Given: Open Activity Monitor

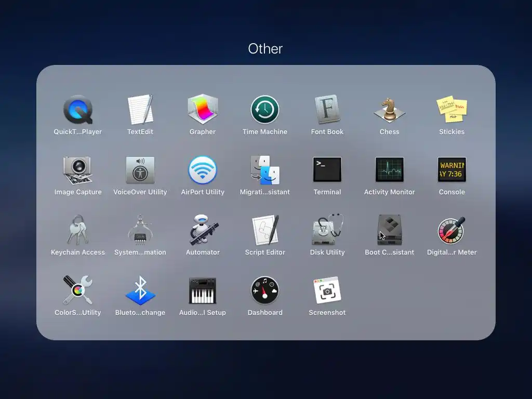Looking at the screenshot, I should coord(390,170).
